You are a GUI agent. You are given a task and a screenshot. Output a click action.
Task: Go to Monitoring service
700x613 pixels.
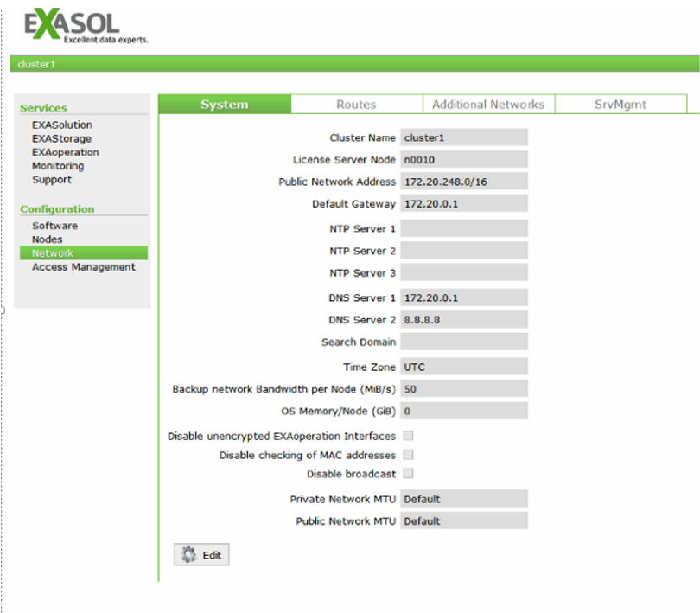(58, 166)
